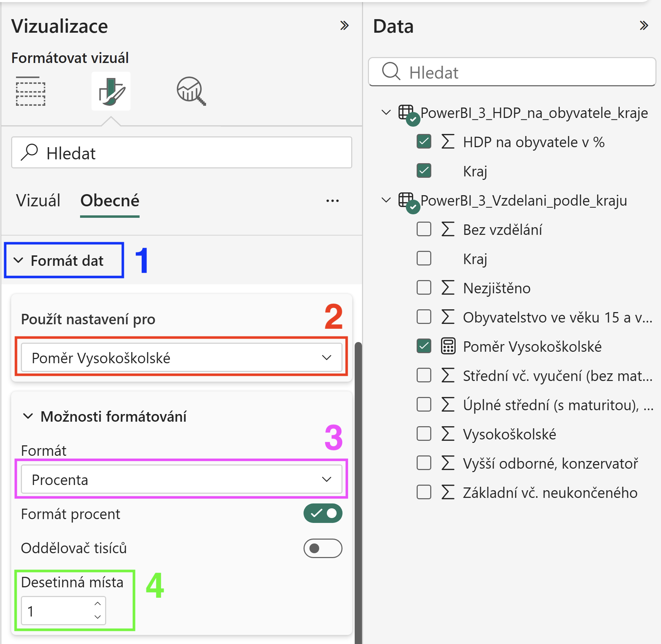Click the sigma icon next to Vysokoškolské field
661x644 pixels.
[448, 434]
